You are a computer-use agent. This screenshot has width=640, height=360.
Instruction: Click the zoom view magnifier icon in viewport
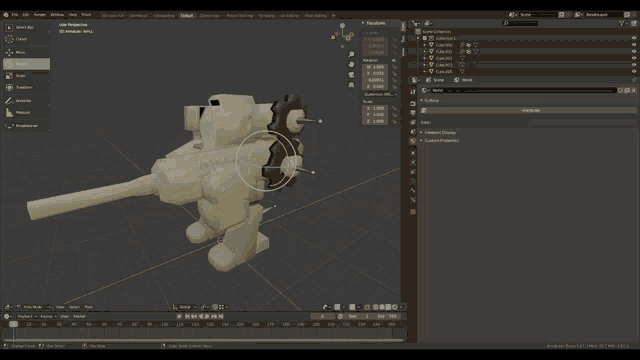click(x=351, y=54)
